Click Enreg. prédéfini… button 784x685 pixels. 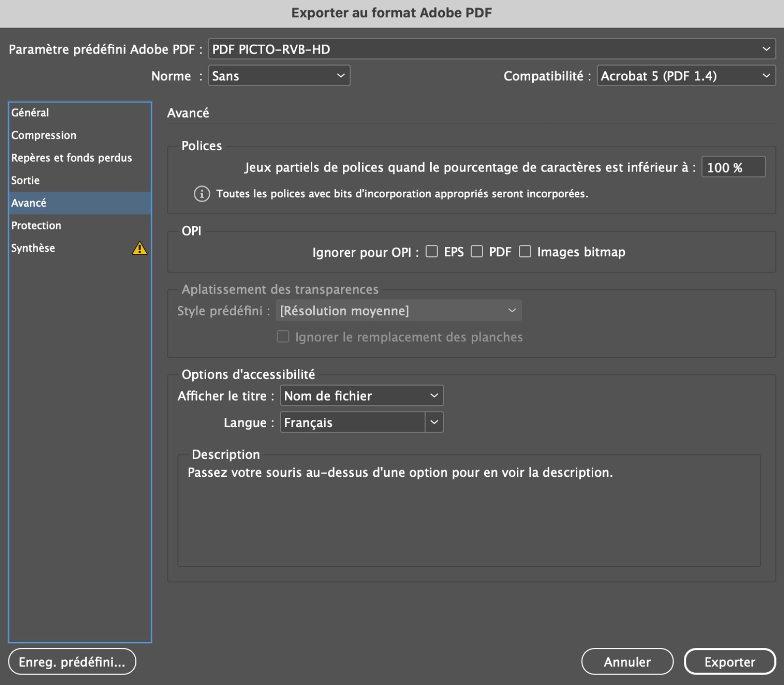(x=72, y=662)
